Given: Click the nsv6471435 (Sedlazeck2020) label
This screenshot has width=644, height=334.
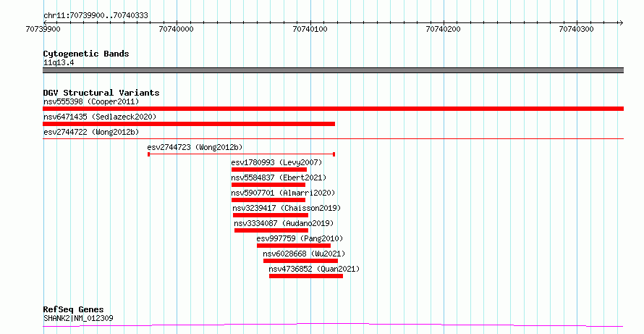Looking at the screenshot, I should click(100, 117).
